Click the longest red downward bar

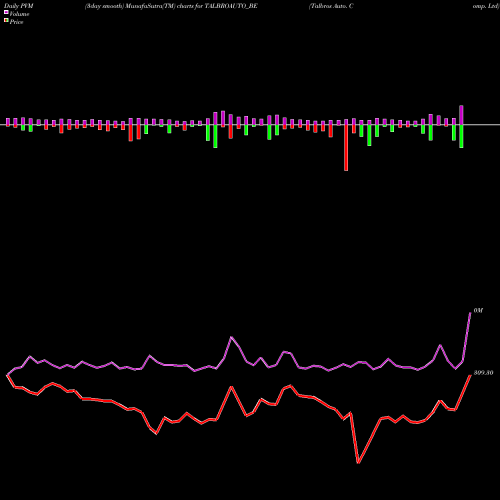click(x=346, y=148)
